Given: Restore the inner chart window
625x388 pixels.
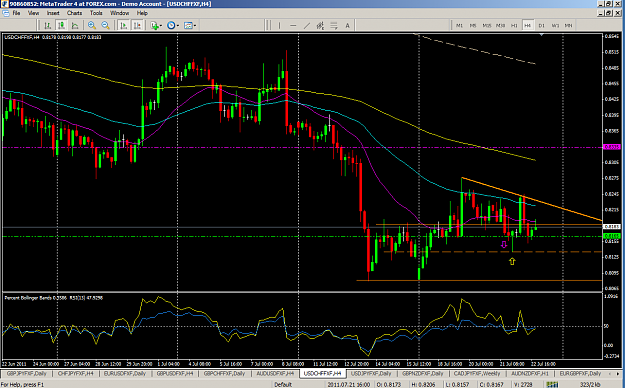Looking at the screenshot, I should (609, 13).
